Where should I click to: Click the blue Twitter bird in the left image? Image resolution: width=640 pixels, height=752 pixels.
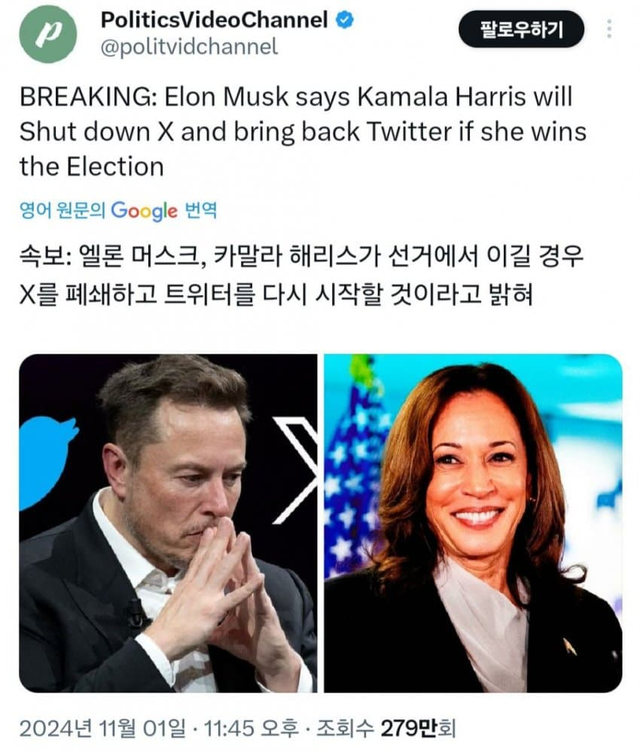coord(47,462)
